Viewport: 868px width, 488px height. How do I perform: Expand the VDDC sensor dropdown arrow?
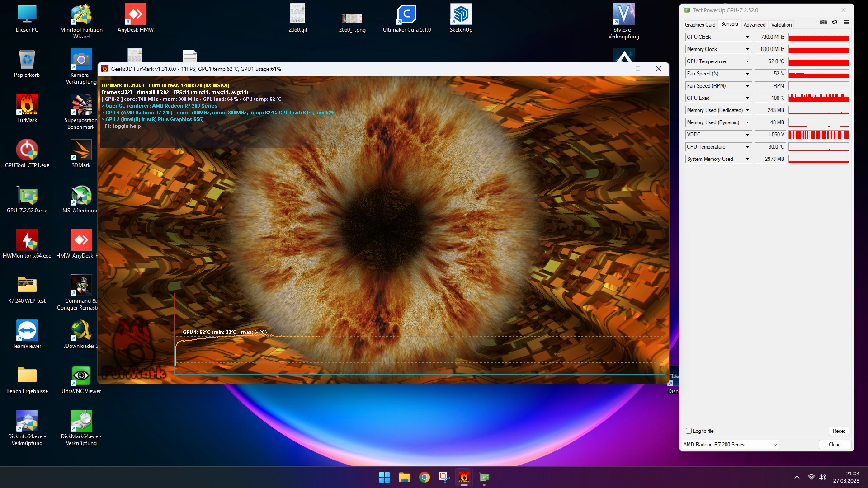747,135
